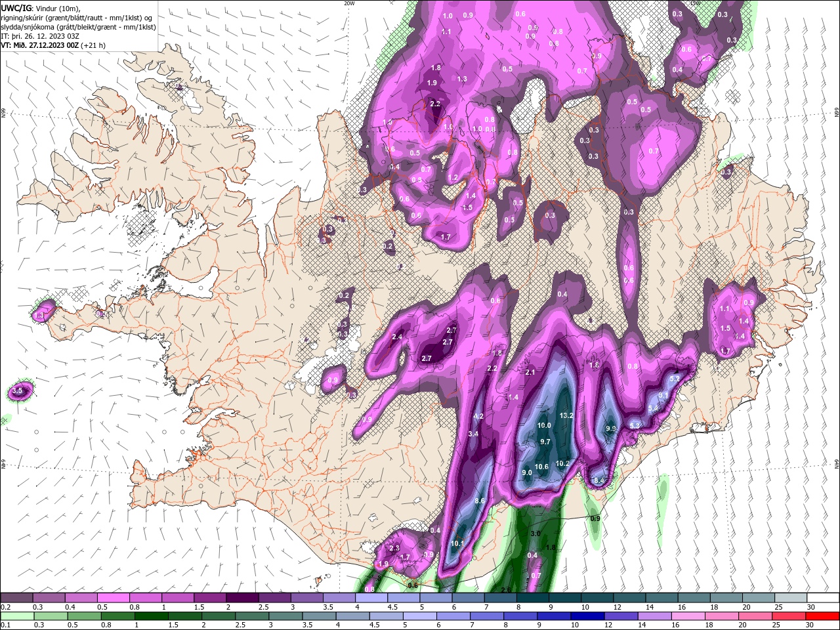
Task: Click the 3.0 value in the green band
Action: coord(535,534)
